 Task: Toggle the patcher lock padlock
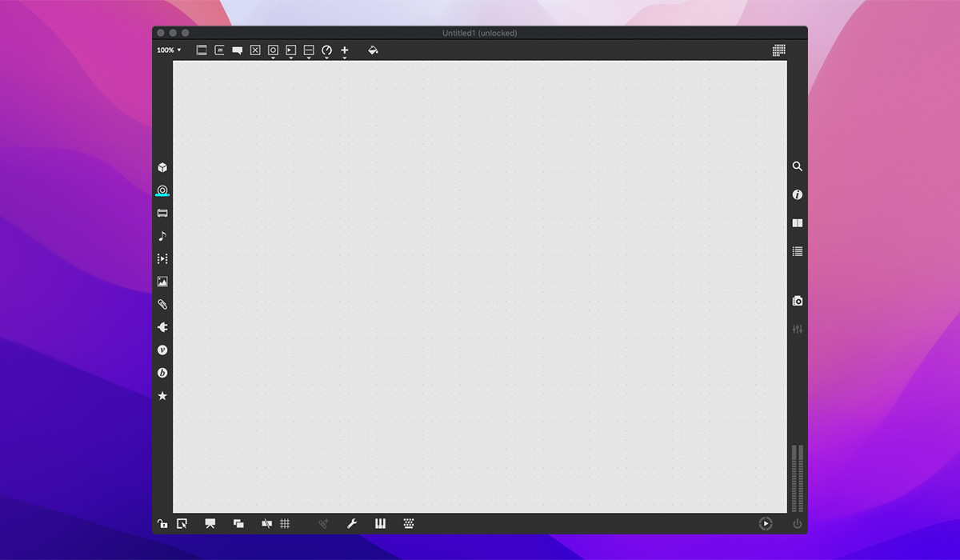[x=162, y=524]
